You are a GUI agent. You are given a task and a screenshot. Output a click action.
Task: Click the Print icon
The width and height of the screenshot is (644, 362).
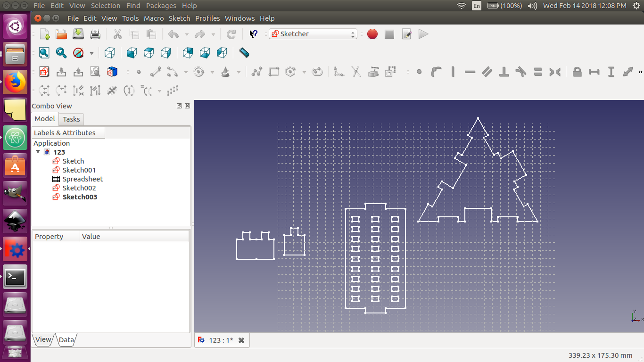point(95,34)
